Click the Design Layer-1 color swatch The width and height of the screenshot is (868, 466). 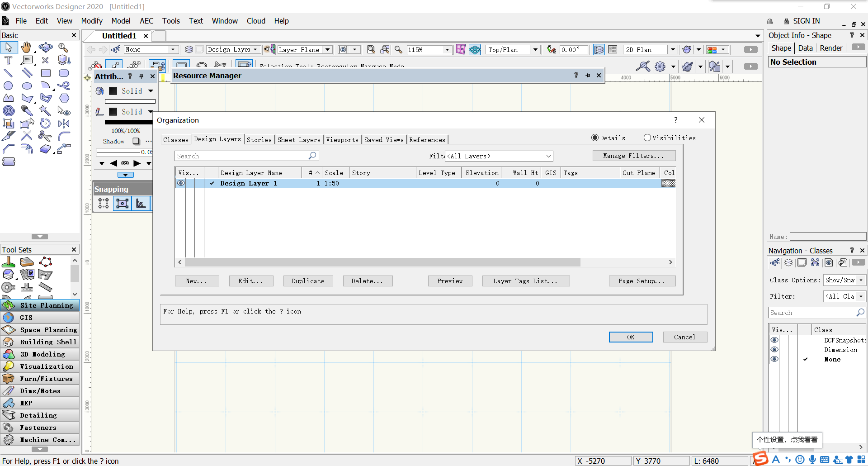pyautogui.click(x=668, y=183)
